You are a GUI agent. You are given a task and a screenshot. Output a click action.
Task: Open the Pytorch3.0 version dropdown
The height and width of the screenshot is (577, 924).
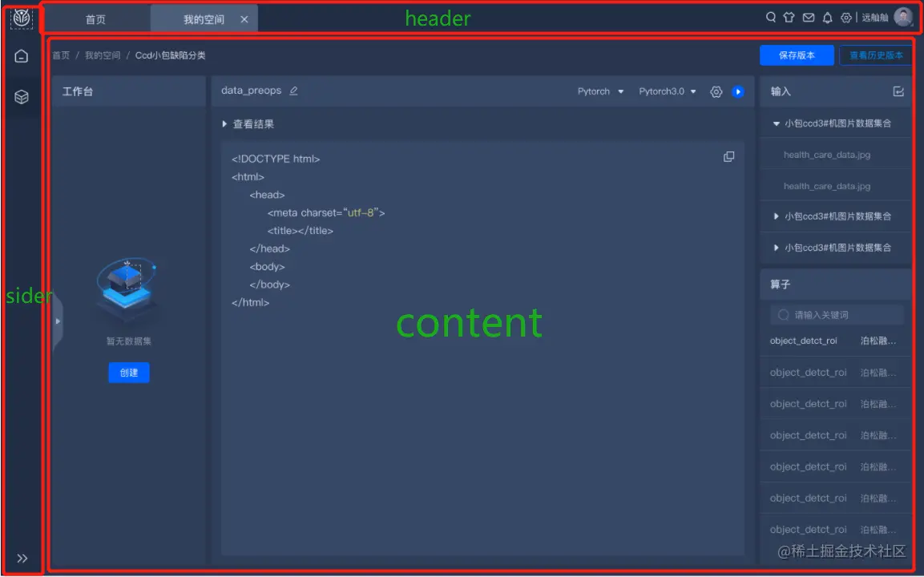[668, 91]
